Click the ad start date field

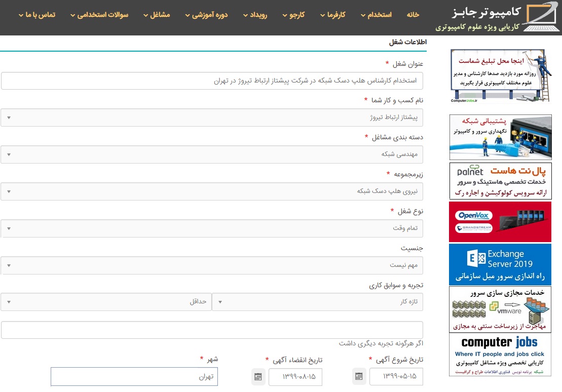pyautogui.click(x=396, y=377)
